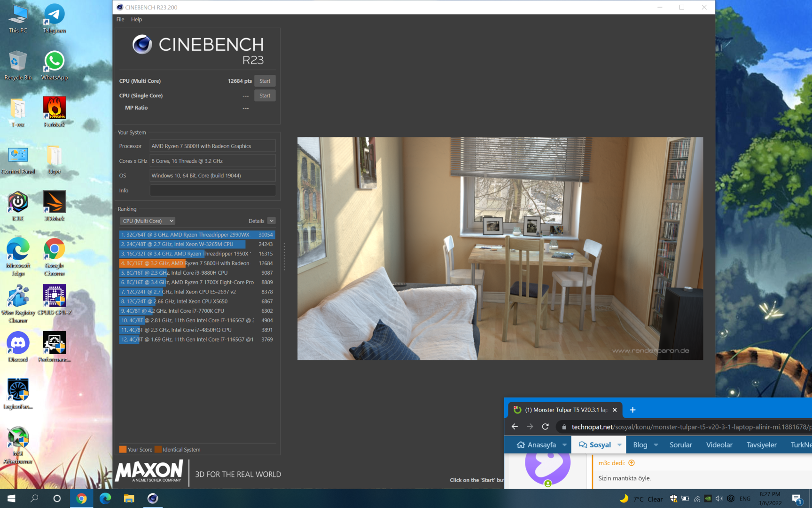Open the CPU (Multi Core) ranking dropdown
This screenshot has height=508, width=812.
click(x=148, y=221)
